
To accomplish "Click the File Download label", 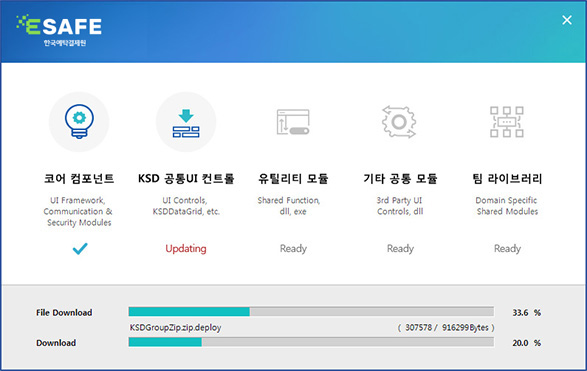I will (x=64, y=313).
